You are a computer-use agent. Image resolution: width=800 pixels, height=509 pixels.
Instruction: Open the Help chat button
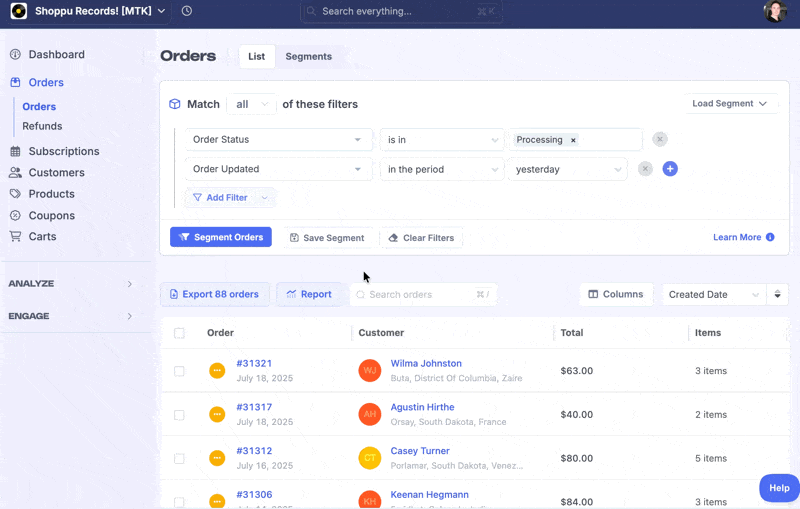779,488
